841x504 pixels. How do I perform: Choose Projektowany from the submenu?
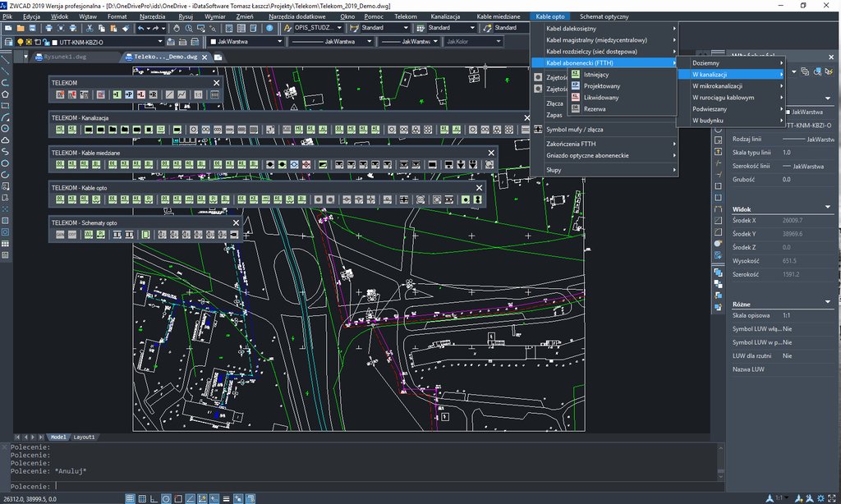pyautogui.click(x=600, y=85)
